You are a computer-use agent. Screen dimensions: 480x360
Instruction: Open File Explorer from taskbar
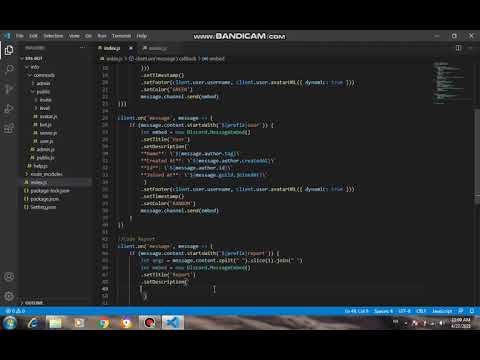(56, 323)
